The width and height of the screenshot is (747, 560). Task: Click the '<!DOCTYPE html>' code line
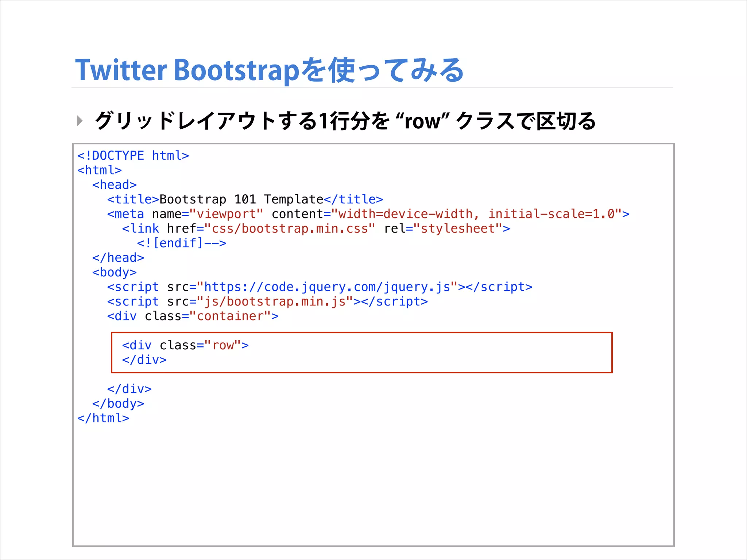point(133,156)
